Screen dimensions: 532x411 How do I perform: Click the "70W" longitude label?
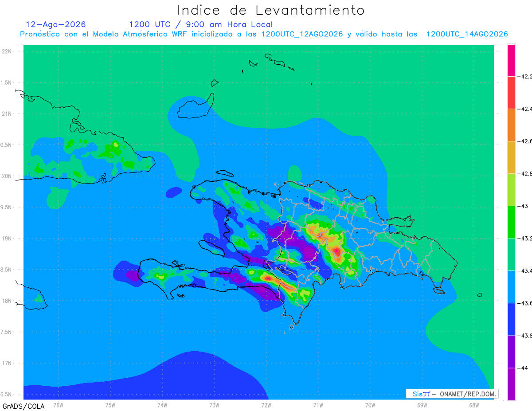pos(370,405)
